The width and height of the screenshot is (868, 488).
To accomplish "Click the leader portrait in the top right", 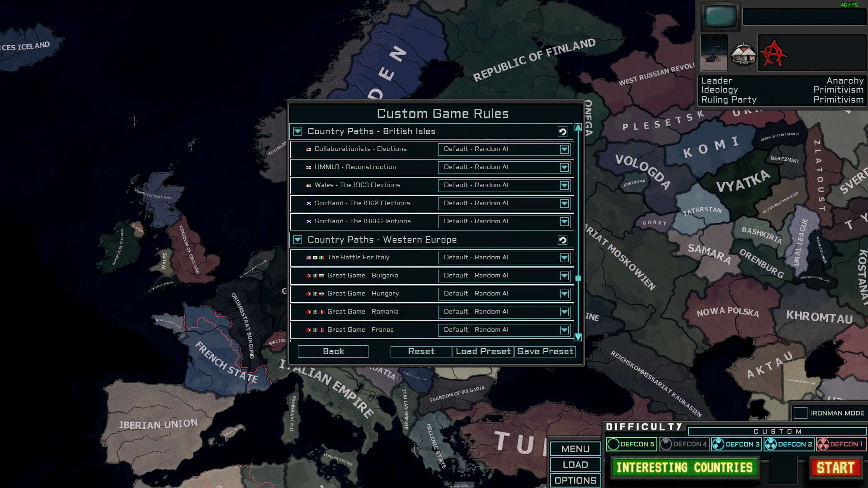I will [x=713, y=53].
